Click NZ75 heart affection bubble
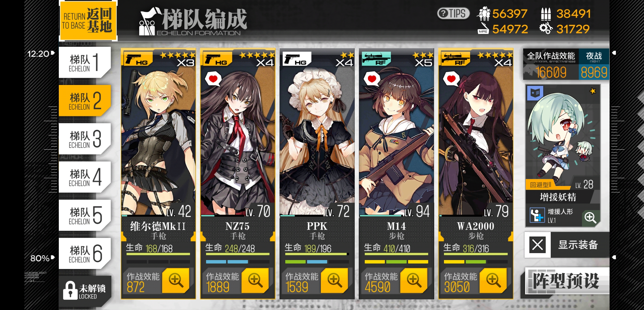The height and width of the screenshot is (310, 644). [213, 79]
